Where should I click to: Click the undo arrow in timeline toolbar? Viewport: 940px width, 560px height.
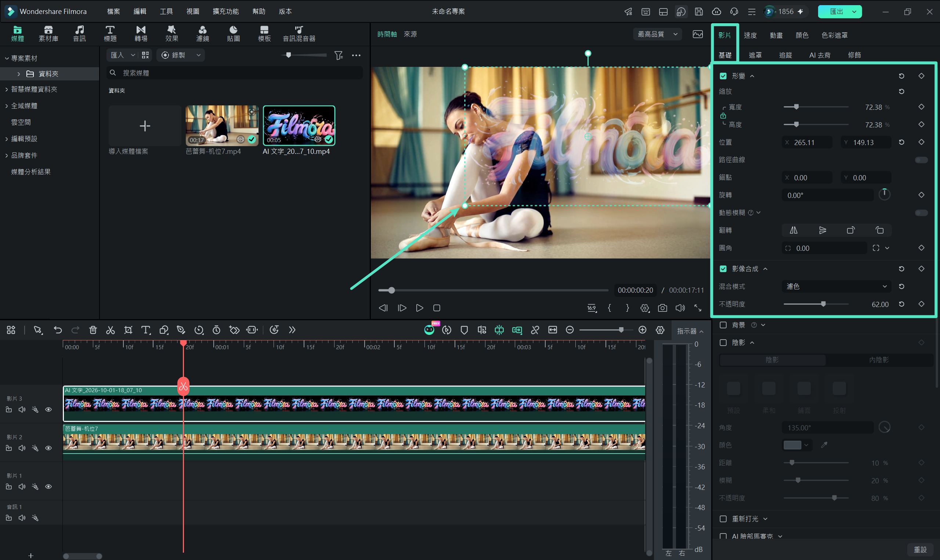58,330
